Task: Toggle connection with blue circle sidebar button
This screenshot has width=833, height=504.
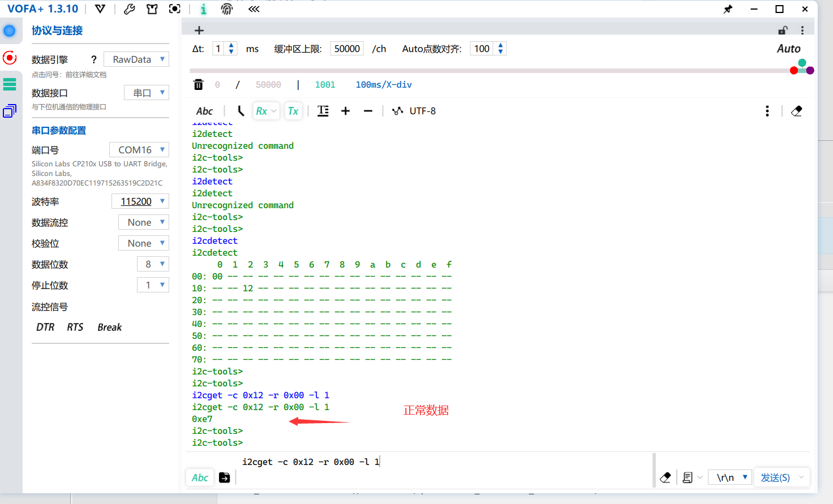Action: pos(10,31)
